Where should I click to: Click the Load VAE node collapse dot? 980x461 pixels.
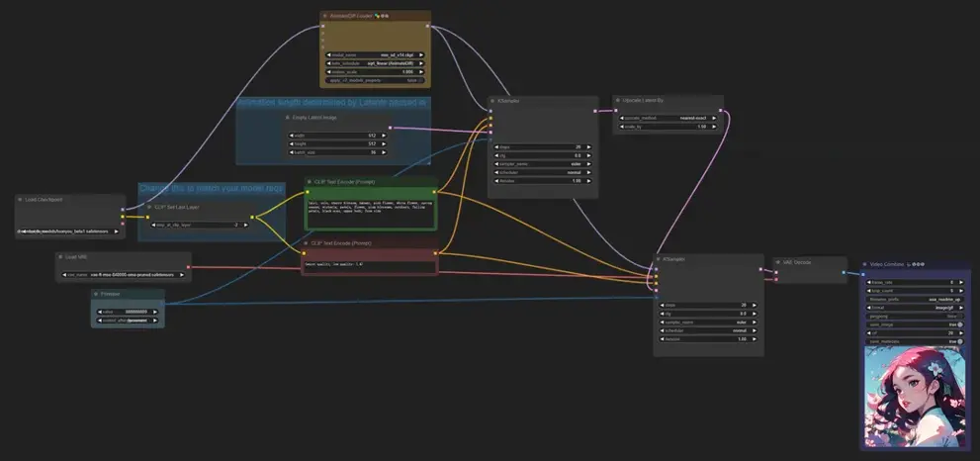click(x=61, y=256)
